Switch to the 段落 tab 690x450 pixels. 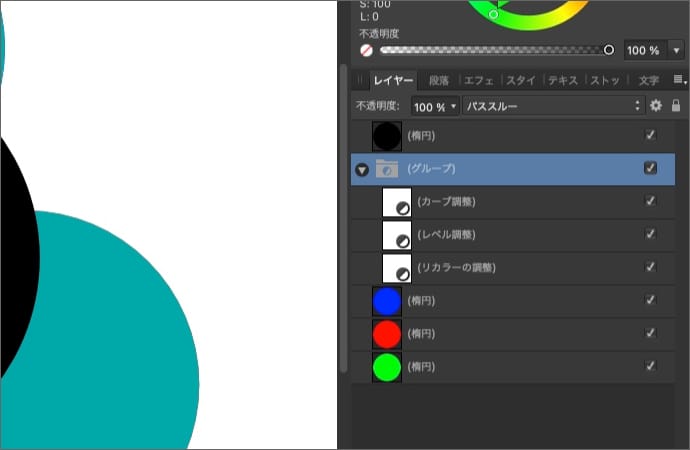[439, 80]
